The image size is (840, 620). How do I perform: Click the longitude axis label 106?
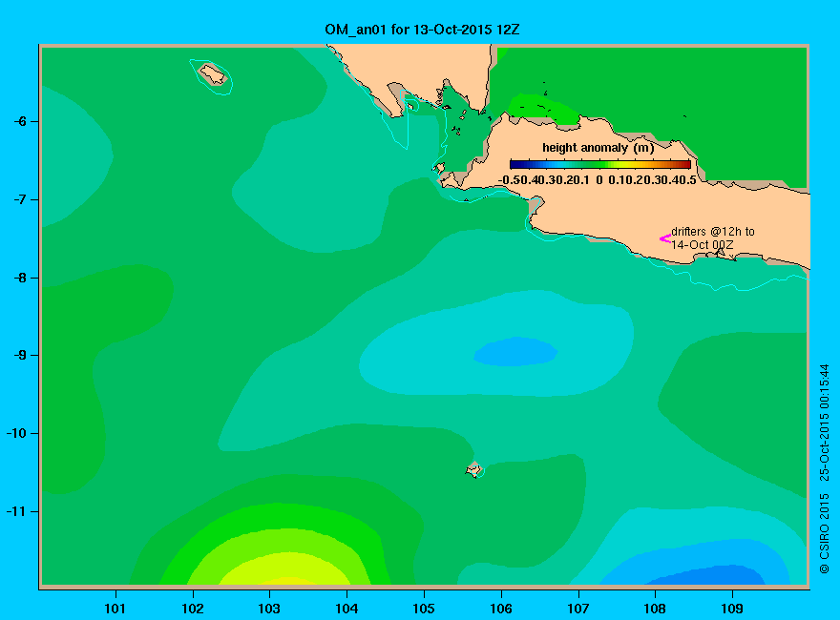pyautogui.click(x=501, y=609)
